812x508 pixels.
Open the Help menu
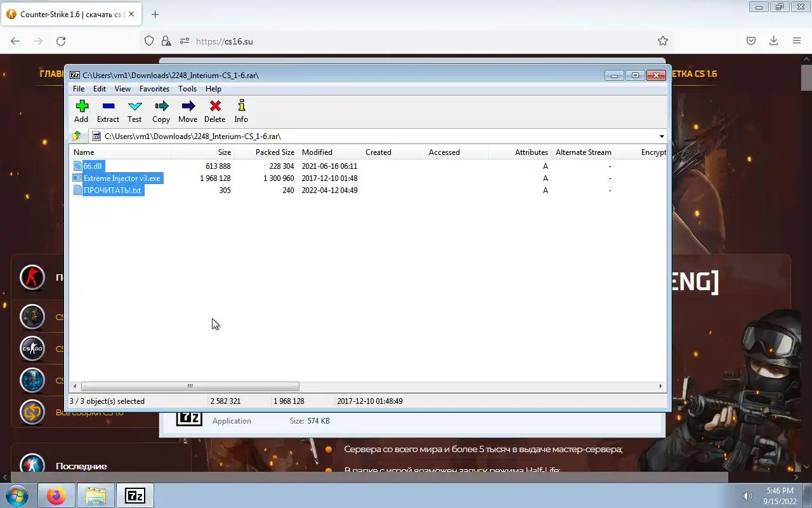click(x=213, y=89)
